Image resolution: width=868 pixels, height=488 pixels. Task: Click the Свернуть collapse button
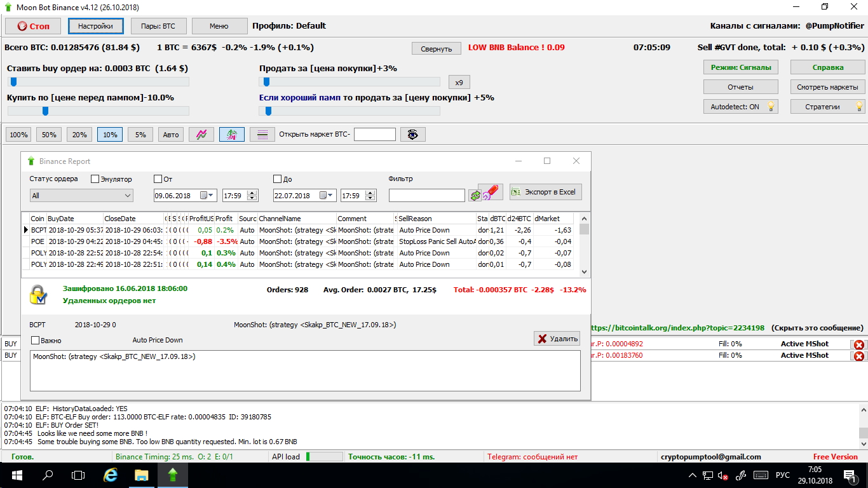click(x=436, y=49)
